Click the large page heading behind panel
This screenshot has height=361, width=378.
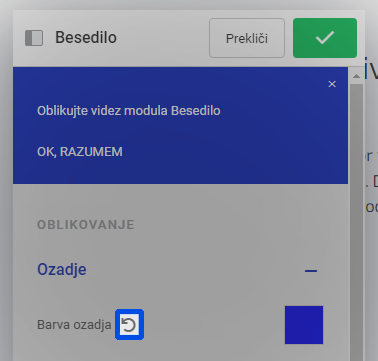click(x=371, y=69)
